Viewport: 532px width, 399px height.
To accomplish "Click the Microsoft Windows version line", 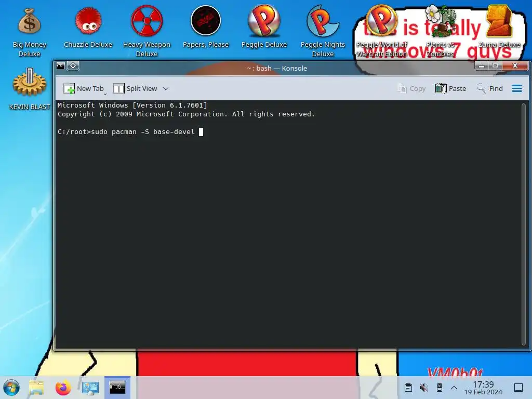I will (x=132, y=105).
